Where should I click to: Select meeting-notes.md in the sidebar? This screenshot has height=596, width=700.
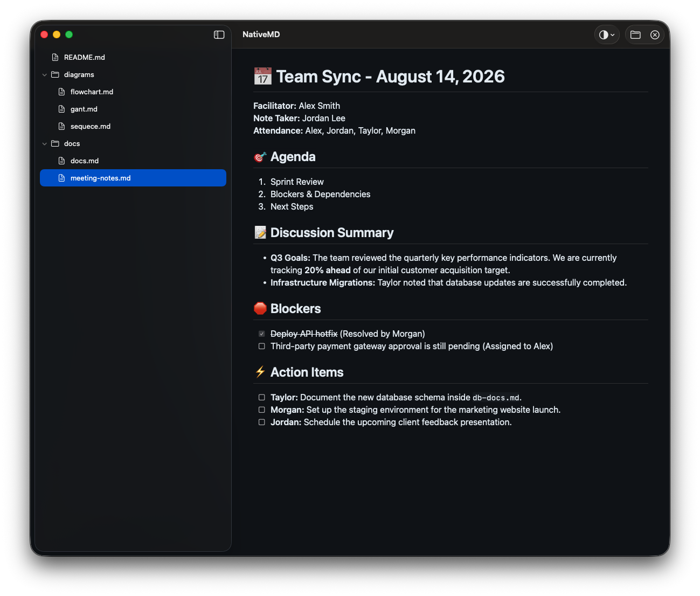(x=133, y=178)
